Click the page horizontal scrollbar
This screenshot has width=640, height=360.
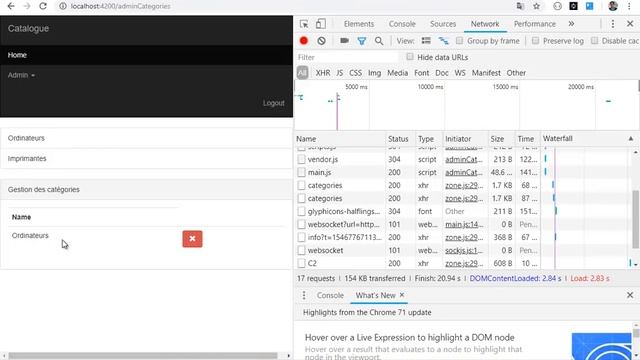click(x=143, y=356)
